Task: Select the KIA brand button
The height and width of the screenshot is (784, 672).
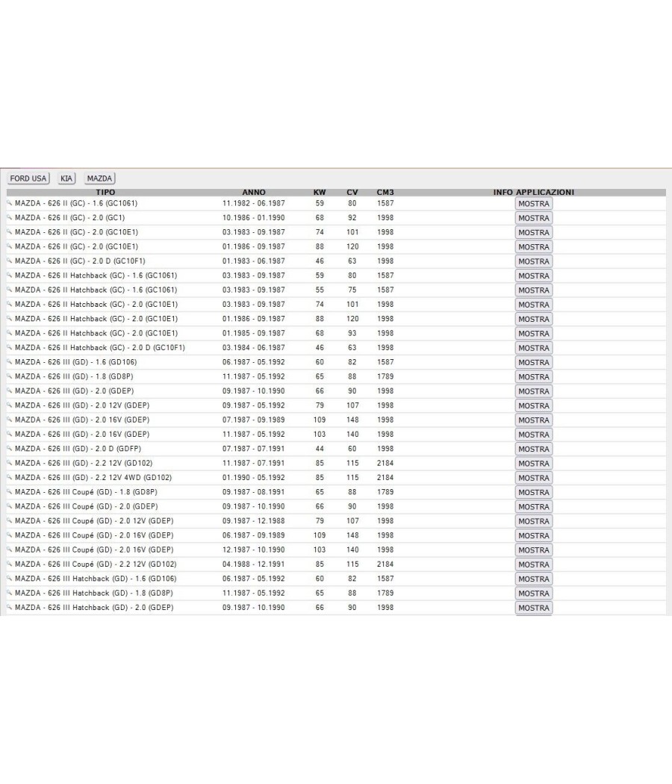Action: pyautogui.click(x=66, y=178)
